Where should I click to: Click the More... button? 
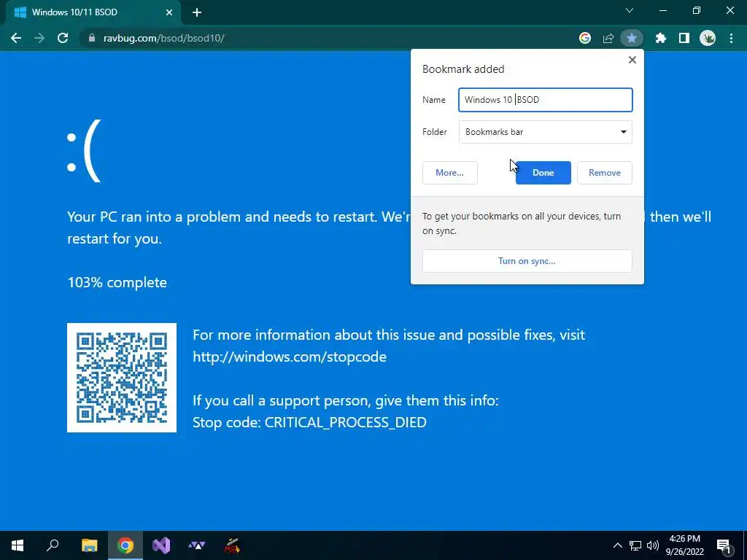pyautogui.click(x=449, y=173)
